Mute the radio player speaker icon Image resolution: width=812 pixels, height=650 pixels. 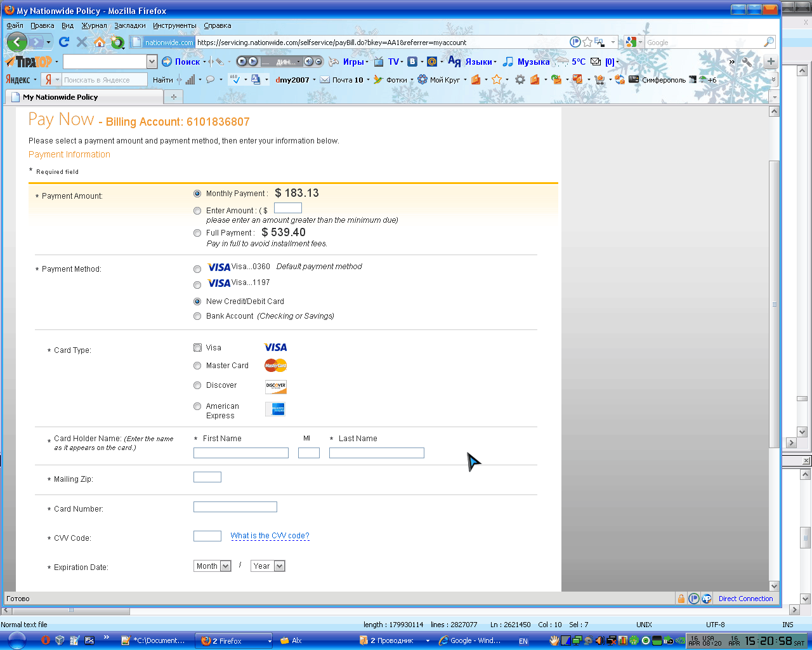[x=308, y=62]
